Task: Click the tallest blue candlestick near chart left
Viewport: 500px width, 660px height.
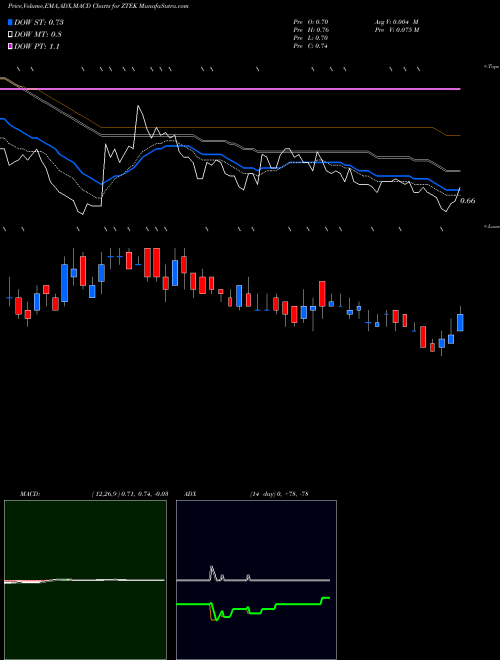Action: point(64,283)
